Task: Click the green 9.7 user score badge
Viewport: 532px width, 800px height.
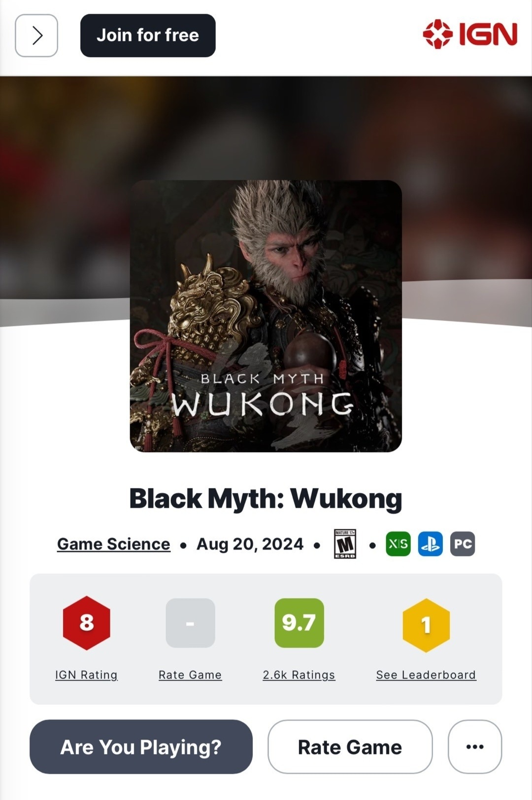Action: 299,623
